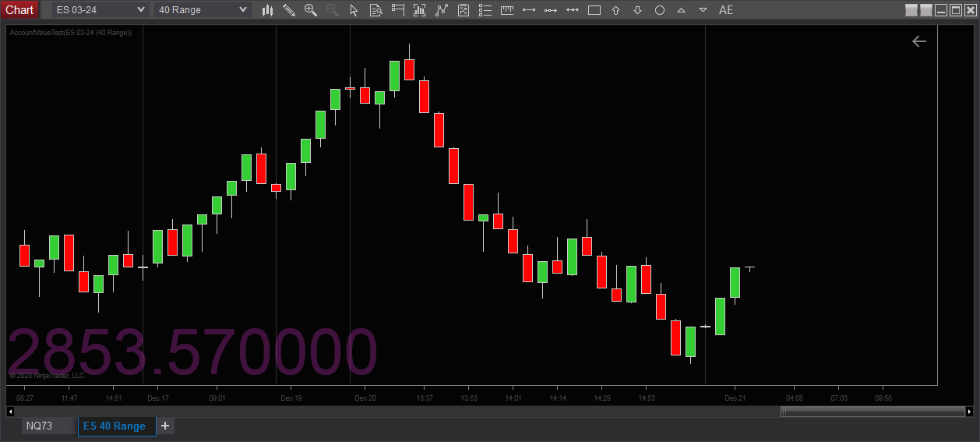
Task: Select the extended line drawing tool
Action: pos(573,10)
